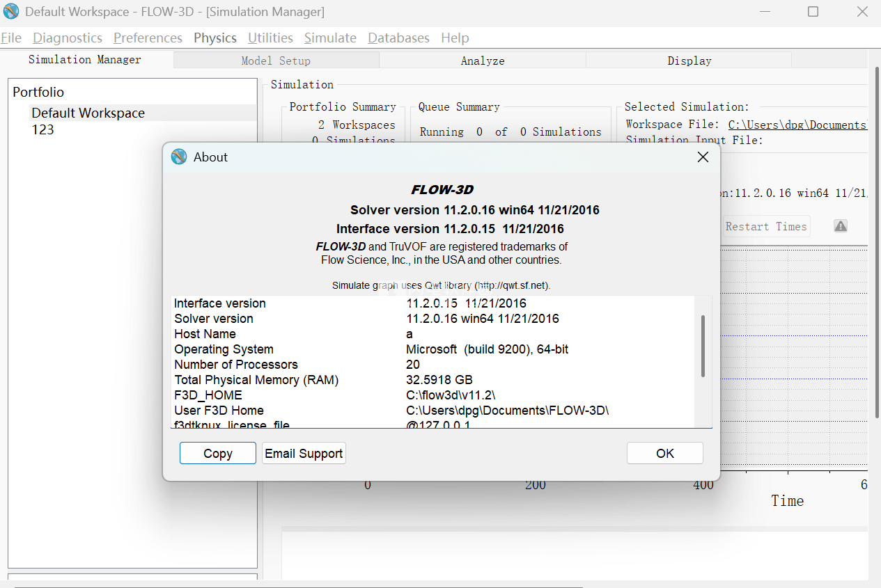
Task: Open the Preferences menu
Action: point(148,38)
